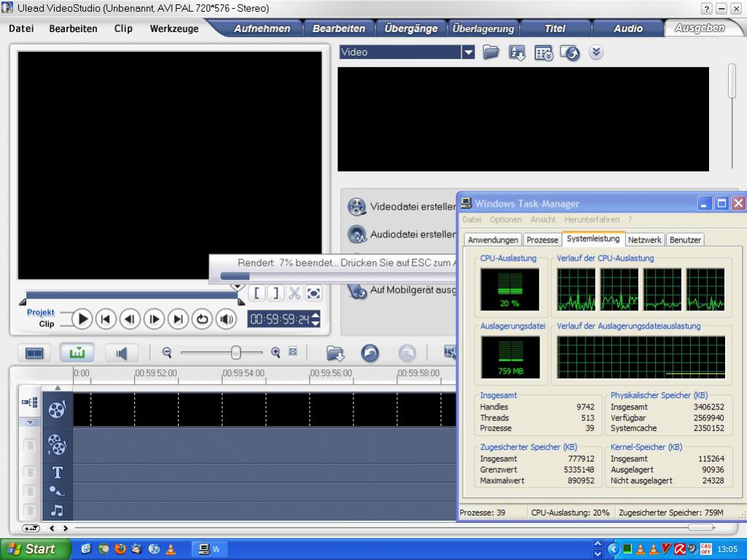The width and height of the screenshot is (747, 560).
Task: Open the Clip menu
Action: point(123,28)
